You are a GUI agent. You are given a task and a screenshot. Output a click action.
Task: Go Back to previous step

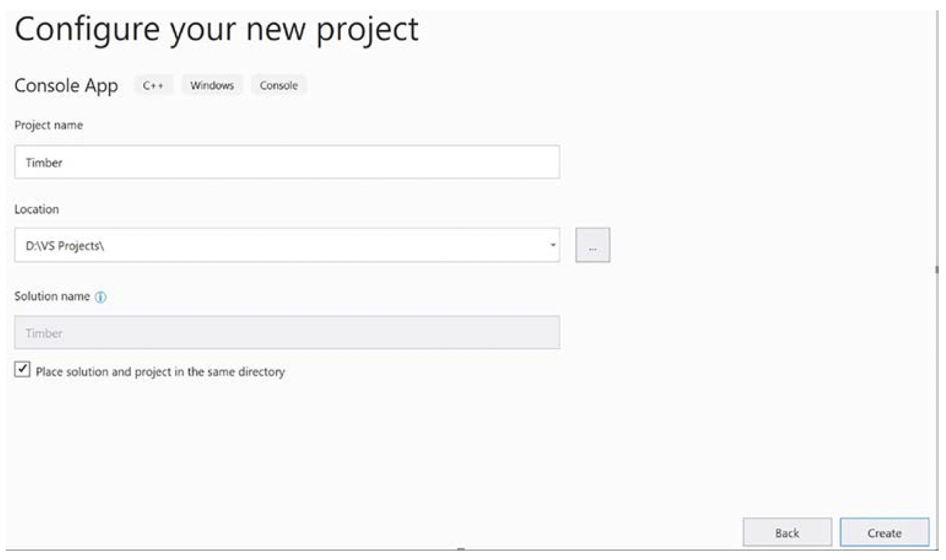coord(787,533)
